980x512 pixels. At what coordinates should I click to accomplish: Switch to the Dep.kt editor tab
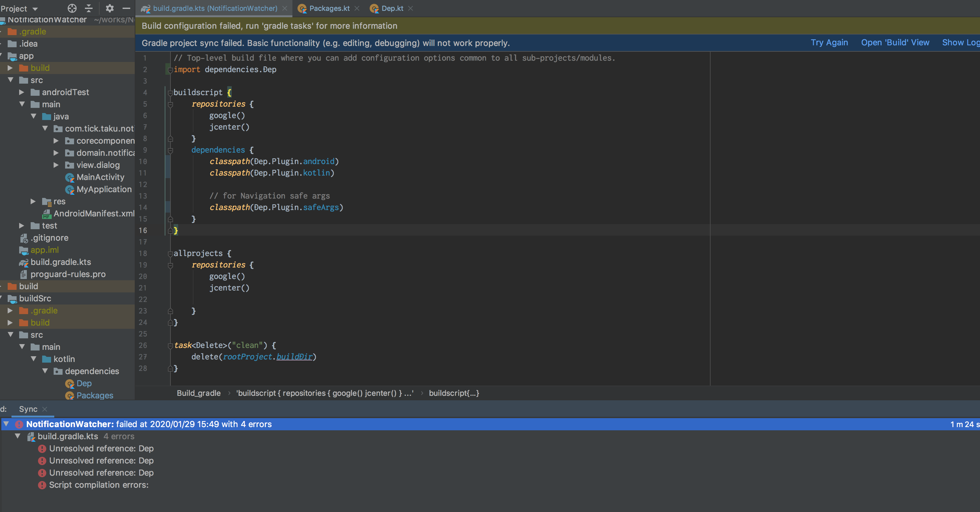click(x=392, y=8)
